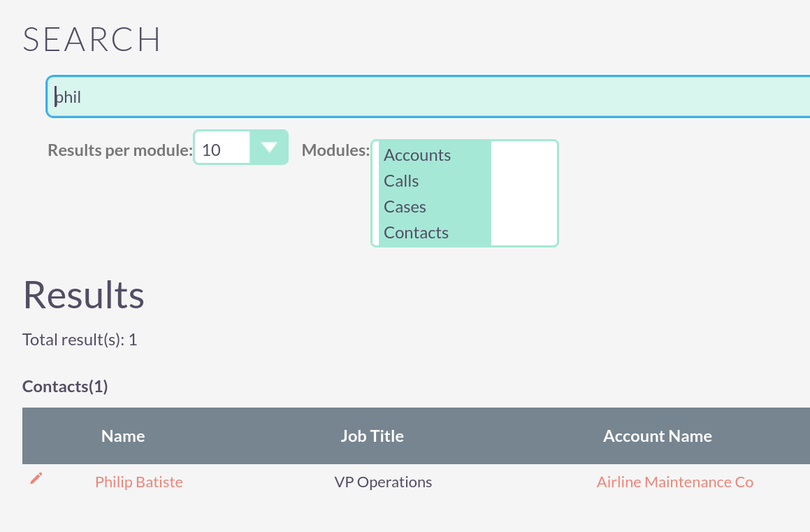Click the Name column header
This screenshot has width=810, height=532.
tap(123, 436)
